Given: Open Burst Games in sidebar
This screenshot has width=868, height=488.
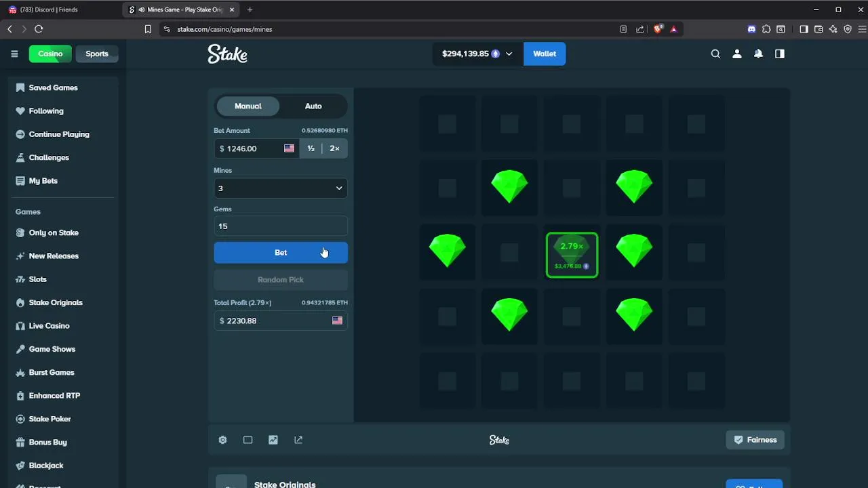Looking at the screenshot, I should tap(52, 373).
